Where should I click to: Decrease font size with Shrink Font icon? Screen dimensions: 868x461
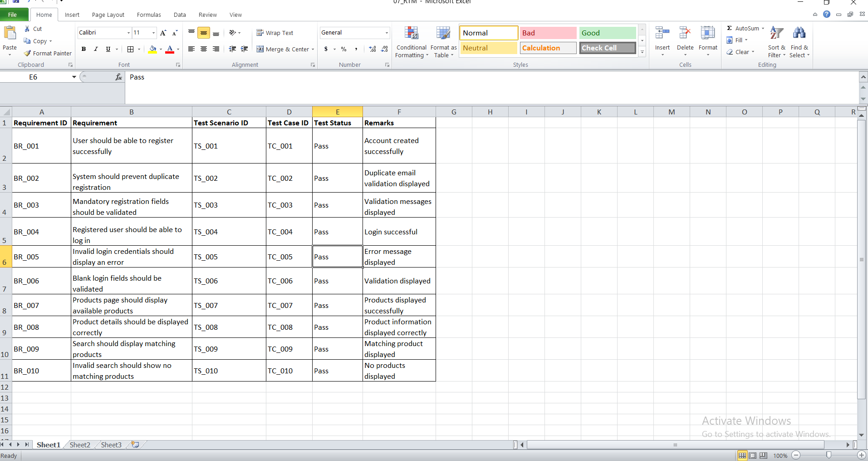click(x=175, y=33)
